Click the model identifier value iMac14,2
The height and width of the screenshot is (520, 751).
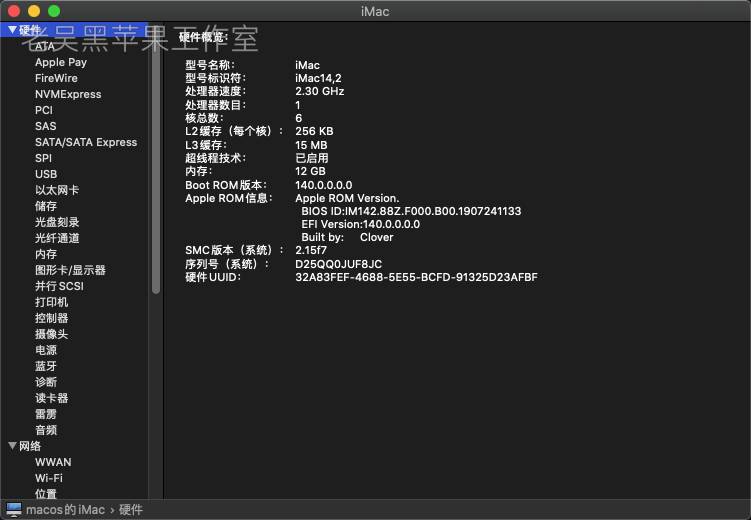point(319,78)
